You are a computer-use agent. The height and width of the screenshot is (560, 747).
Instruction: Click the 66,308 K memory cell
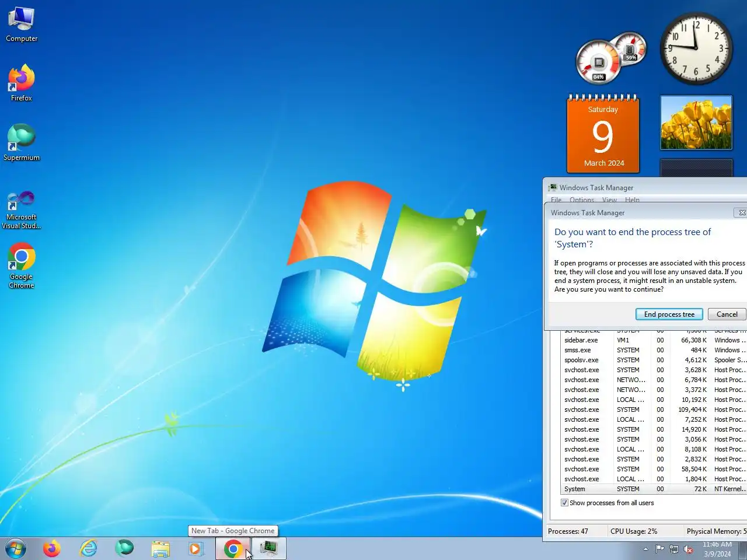pos(694,340)
